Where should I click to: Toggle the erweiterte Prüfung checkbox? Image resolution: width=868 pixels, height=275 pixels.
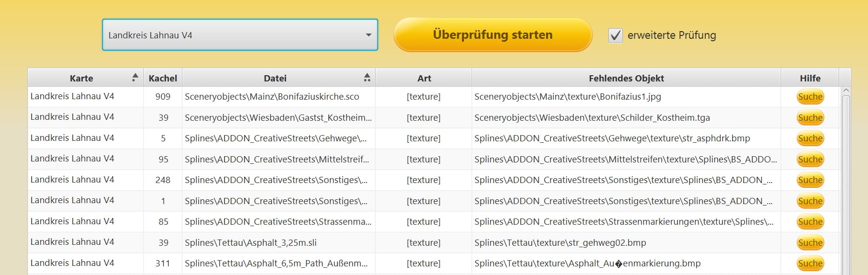(615, 35)
